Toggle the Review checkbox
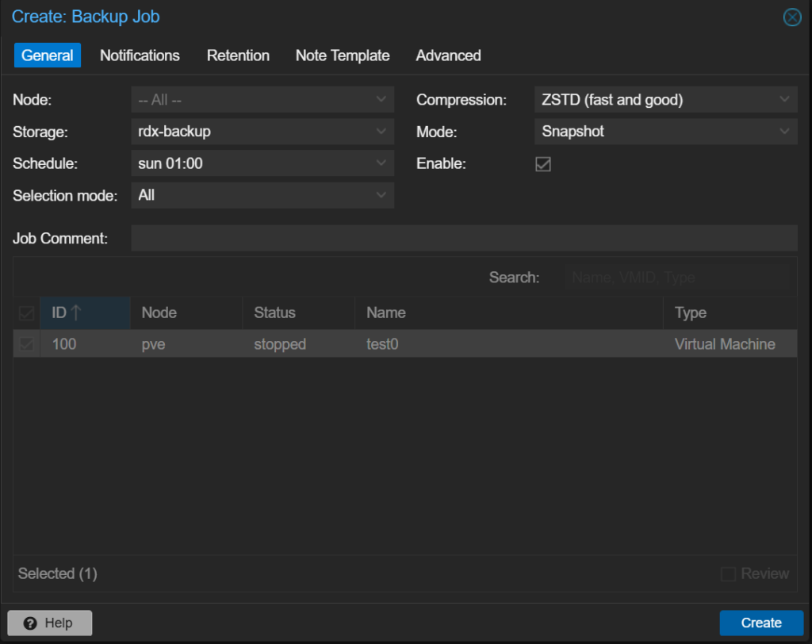 [x=728, y=574]
